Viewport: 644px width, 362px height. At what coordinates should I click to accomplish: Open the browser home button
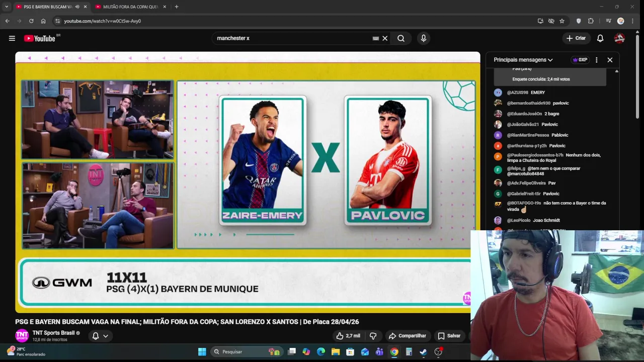43,21
